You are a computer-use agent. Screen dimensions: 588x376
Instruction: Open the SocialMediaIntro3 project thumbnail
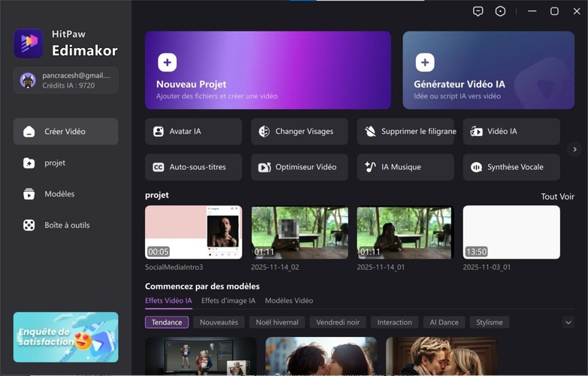click(193, 232)
